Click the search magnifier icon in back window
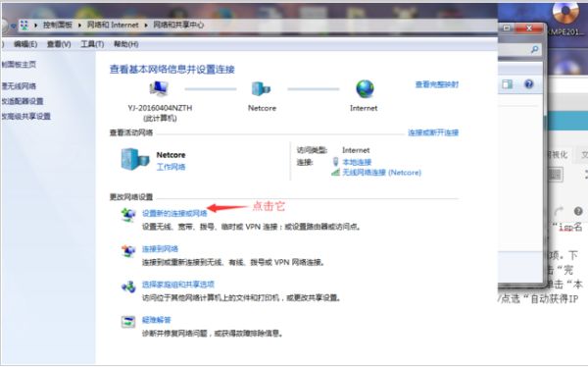 point(535,49)
